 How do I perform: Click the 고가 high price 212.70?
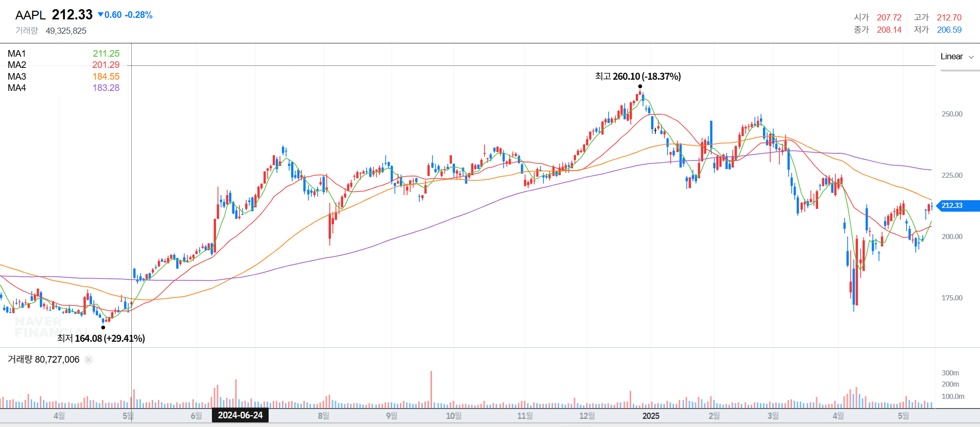(x=949, y=17)
